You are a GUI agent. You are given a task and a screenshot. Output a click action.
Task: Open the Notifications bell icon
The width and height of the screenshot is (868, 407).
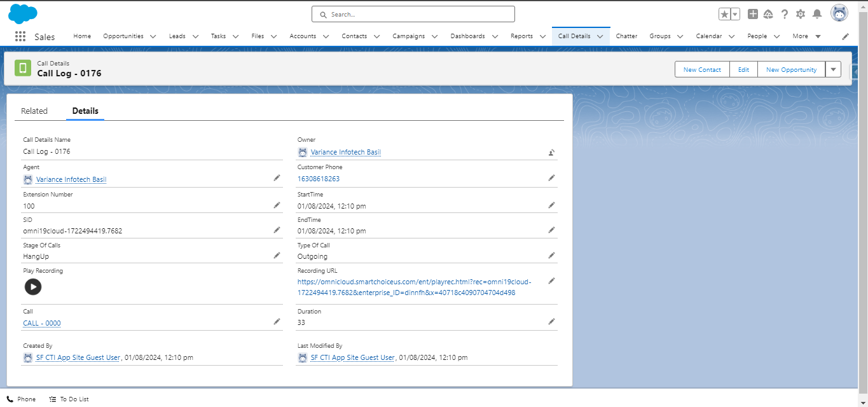pyautogui.click(x=817, y=14)
